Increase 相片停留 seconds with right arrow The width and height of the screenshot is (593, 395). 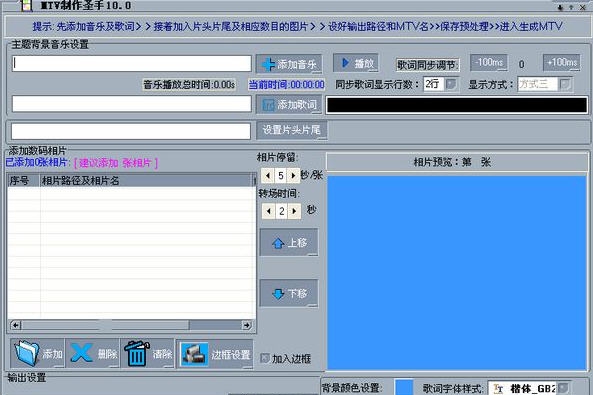293,176
